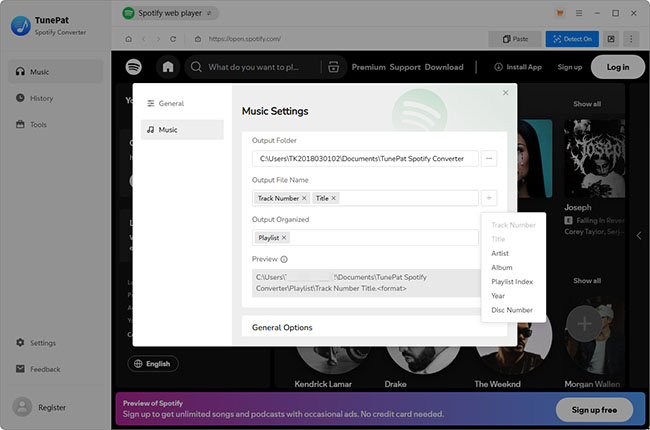
Task: Click the Log in button
Action: coord(618,67)
